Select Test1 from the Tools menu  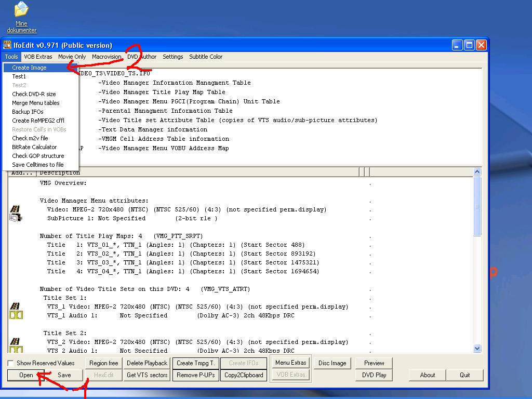click(x=41, y=76)
